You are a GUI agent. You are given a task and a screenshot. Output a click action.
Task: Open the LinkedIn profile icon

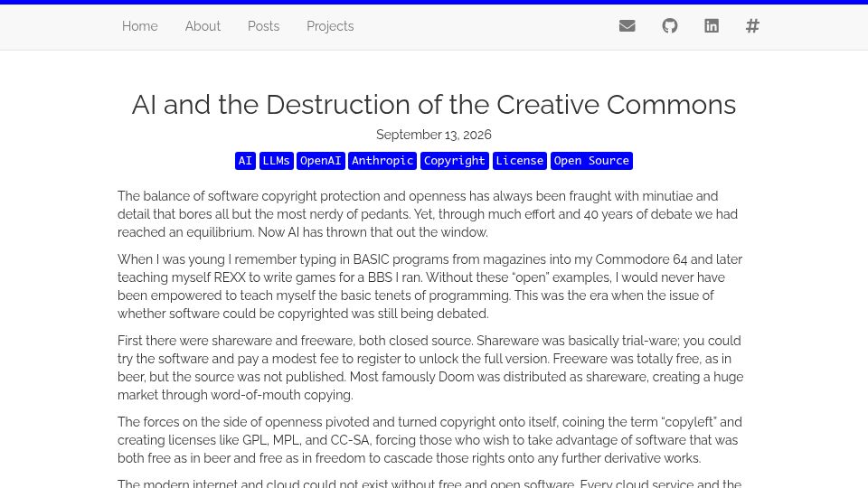(712, 26)
